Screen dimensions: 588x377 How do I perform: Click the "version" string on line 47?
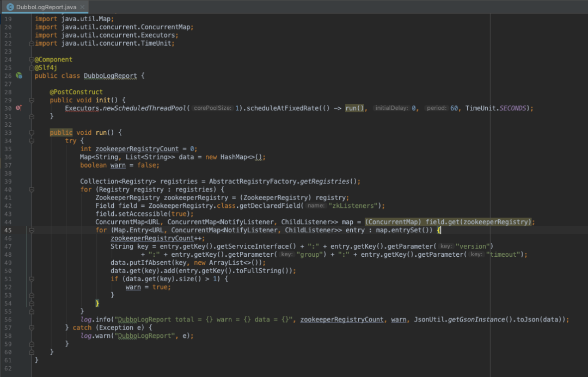pos(473,246)
